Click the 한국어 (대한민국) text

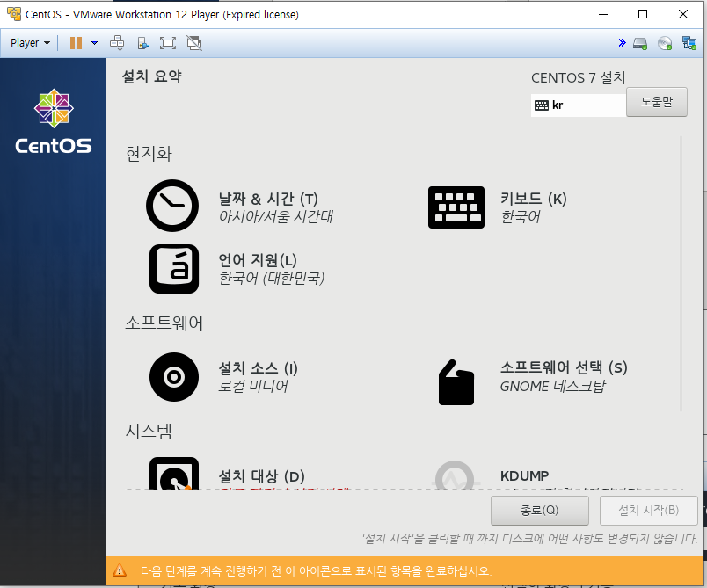point(272,278)
